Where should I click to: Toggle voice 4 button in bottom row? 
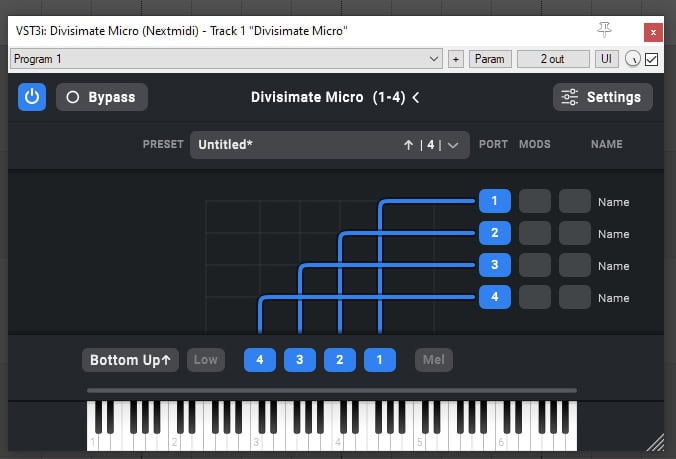pyautogui.click(x=260, y=360)
